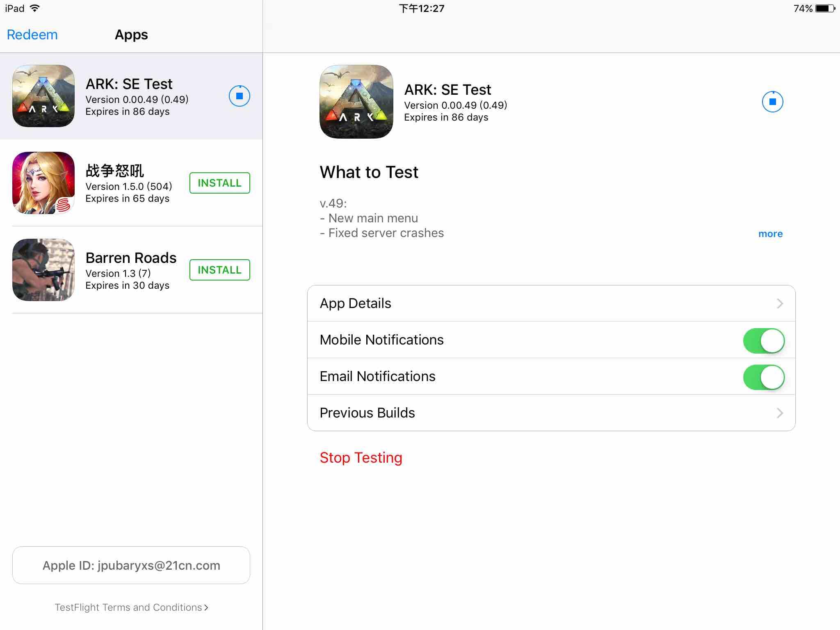The image size is (840, 630).
Task: Install Barren Roads version 1.3
Action: 220,270
